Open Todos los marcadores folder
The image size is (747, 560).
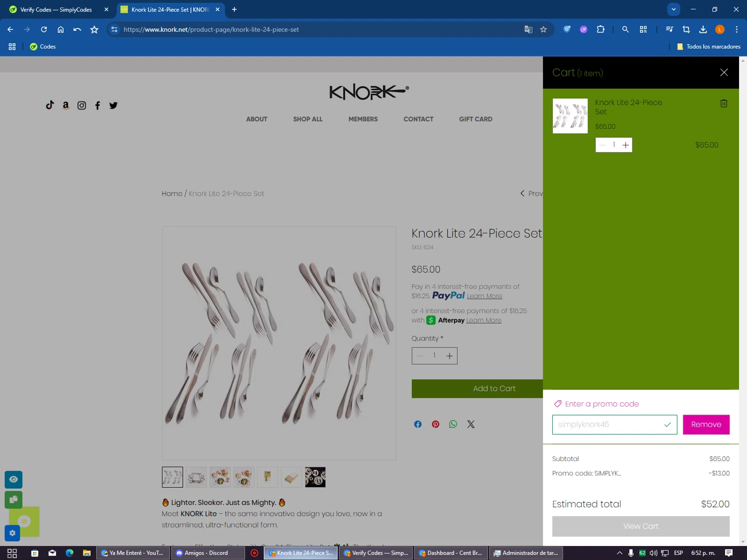click(708, 47)
